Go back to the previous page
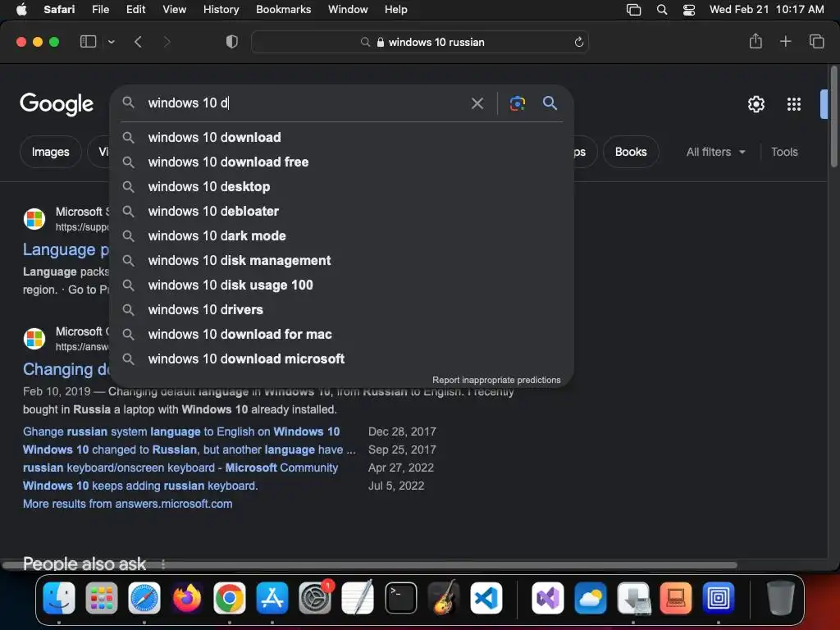 click(x=138, y=42)
